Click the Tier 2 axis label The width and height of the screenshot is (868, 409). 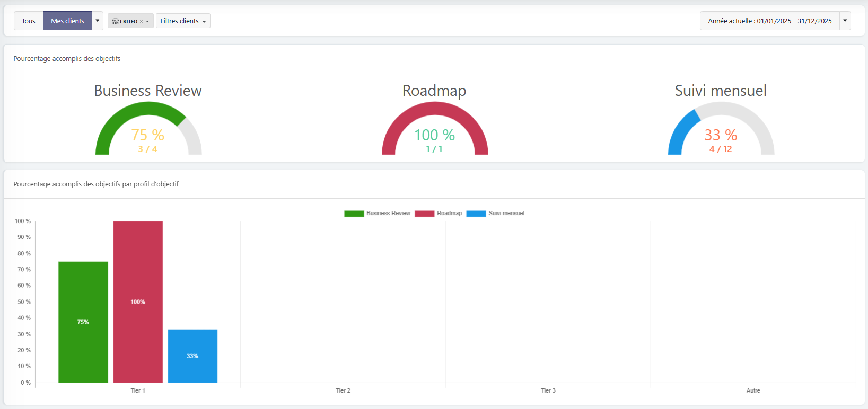tap(343, 390)
